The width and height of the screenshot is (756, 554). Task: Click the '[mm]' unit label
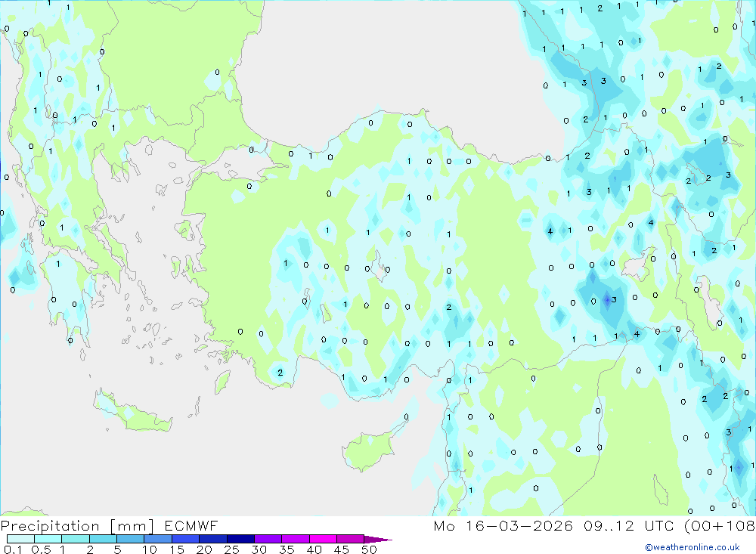[132, 526]
